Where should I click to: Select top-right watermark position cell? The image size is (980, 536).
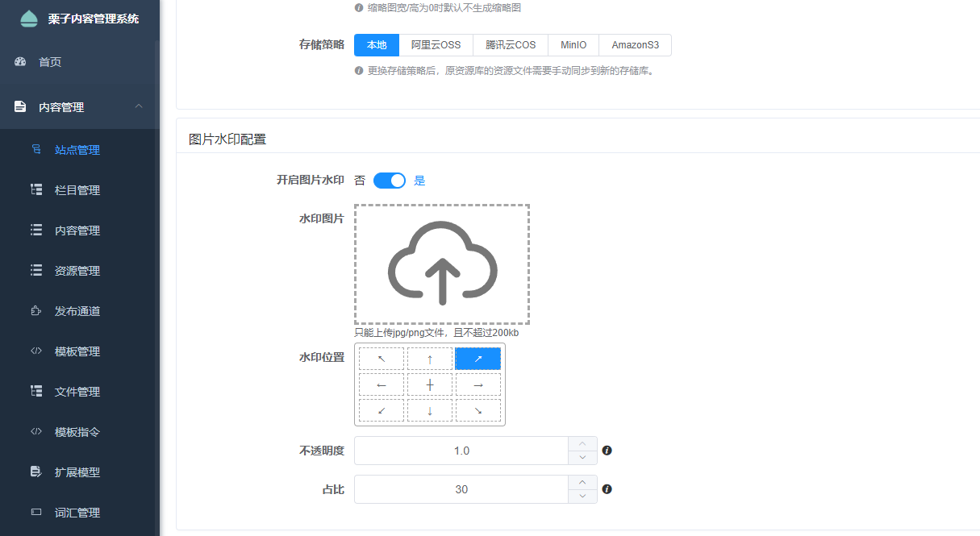point(477,359)
